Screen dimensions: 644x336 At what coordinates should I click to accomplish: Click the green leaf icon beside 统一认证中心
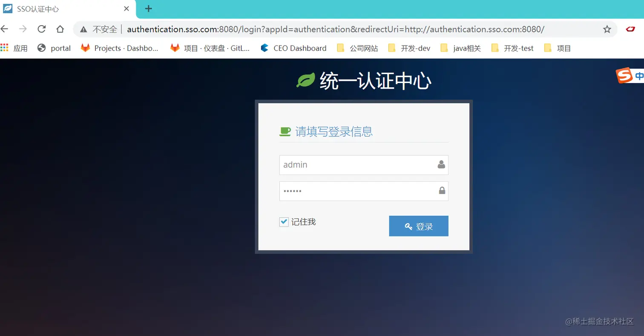tap(305, 79)
